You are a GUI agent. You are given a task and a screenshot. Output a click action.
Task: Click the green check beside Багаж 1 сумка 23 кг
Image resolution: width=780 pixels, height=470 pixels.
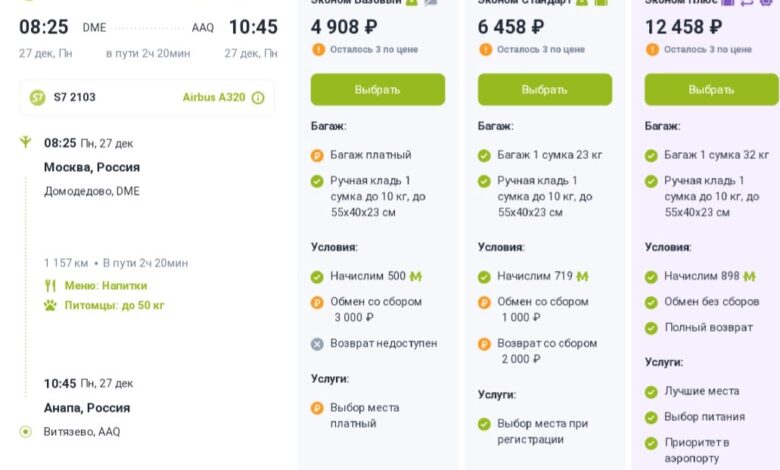(484, 155)
